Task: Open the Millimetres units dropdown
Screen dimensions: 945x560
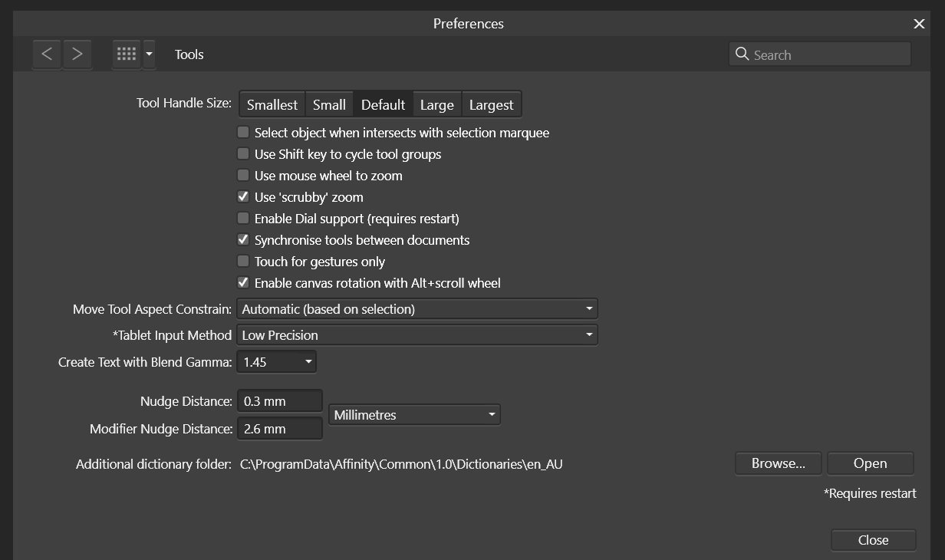Action: click(x=414, y=415)
